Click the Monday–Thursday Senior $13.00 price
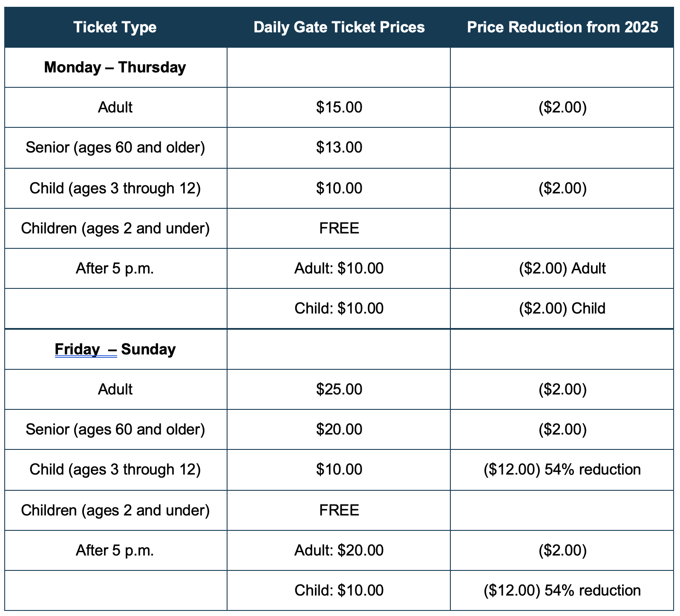Screen dimensions: 680x616 pos(339,147)
